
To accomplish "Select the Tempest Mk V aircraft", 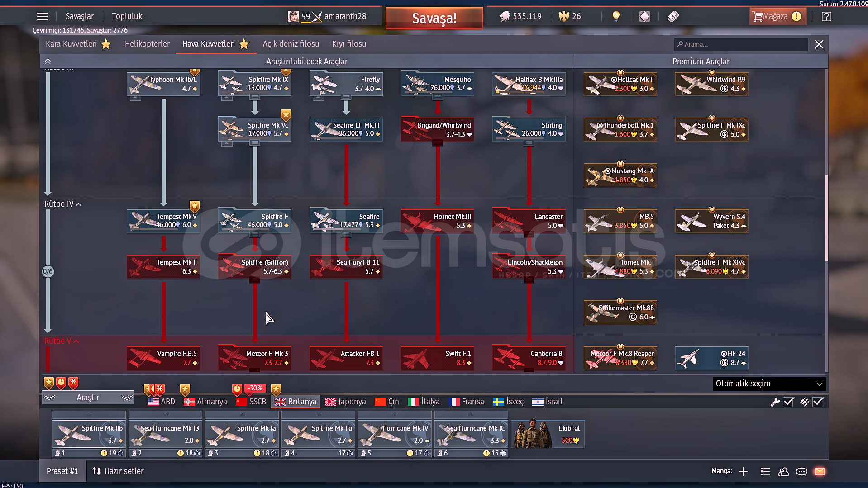I will tap(163, 221).
